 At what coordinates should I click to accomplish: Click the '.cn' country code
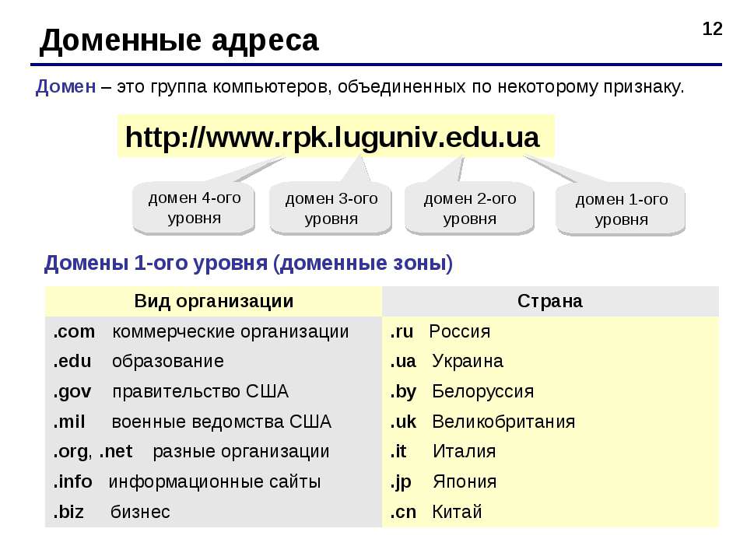point(403,512)
